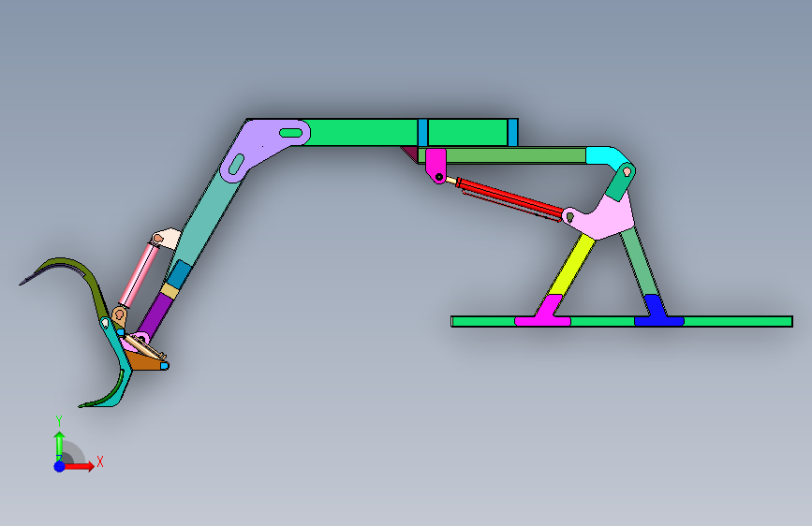This screenshot has width=812, height=526.
Task: Click the green Y axis arrow of the triad
Action: 59,445
